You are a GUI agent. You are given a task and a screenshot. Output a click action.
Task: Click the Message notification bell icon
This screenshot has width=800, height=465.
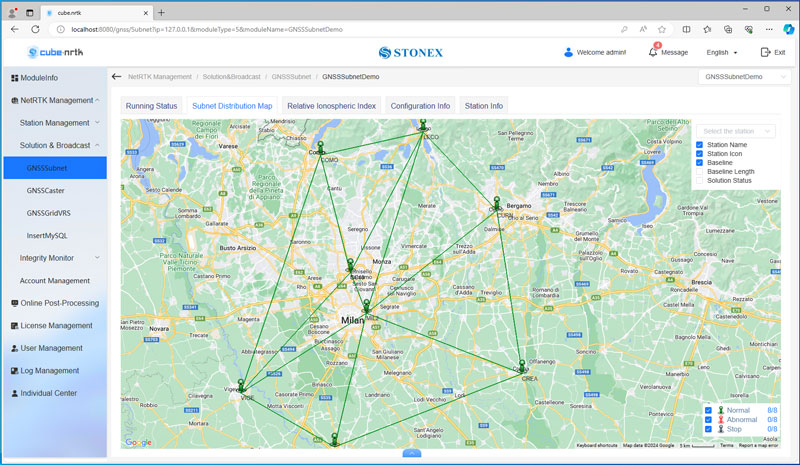coord(653,52)
